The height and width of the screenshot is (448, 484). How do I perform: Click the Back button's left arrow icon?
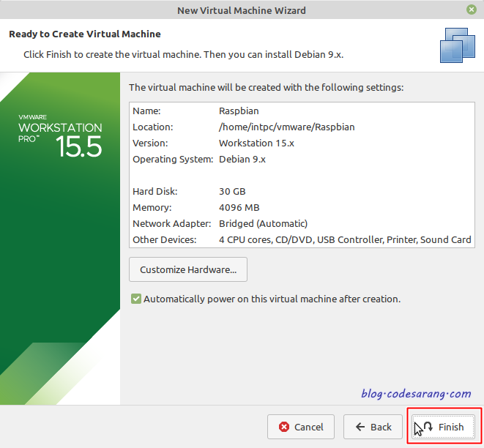[x=360, y=427]
